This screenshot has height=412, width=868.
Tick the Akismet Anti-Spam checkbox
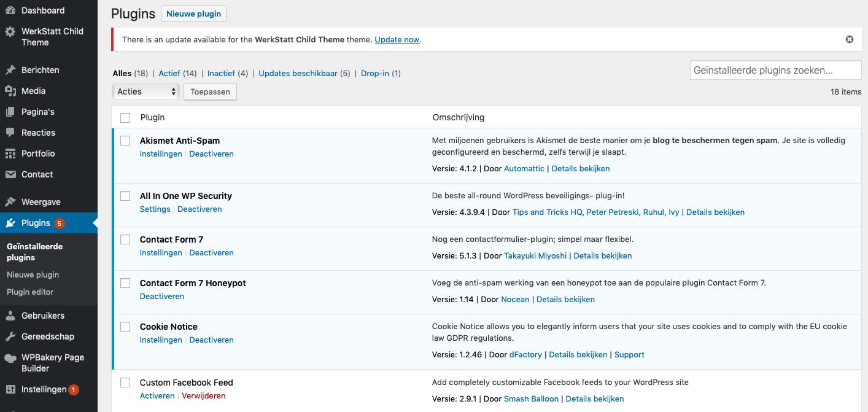[125, 141]
